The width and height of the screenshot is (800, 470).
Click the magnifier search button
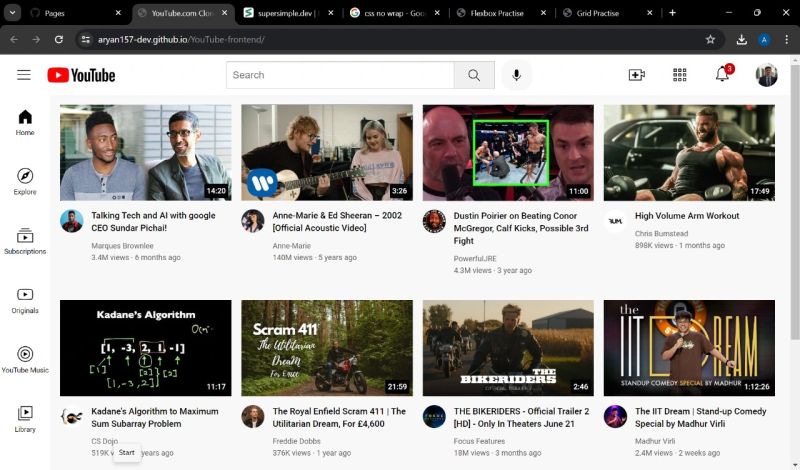click(474, 75)
